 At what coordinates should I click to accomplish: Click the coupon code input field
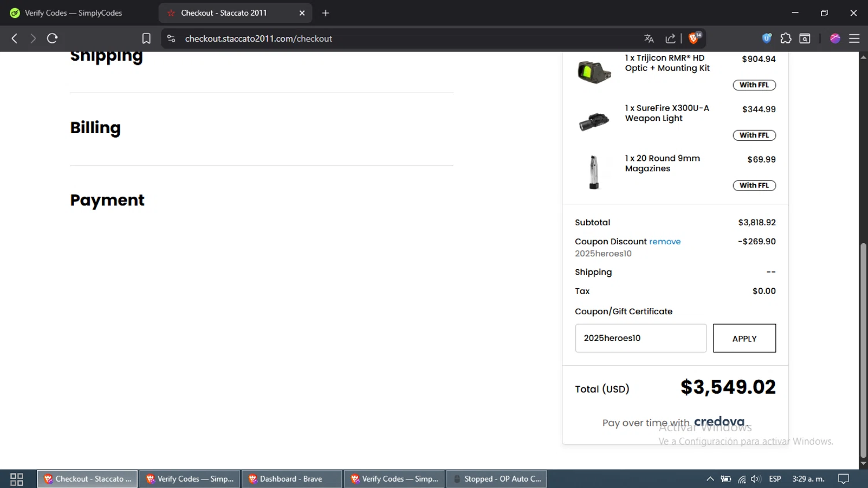(641, 338)
